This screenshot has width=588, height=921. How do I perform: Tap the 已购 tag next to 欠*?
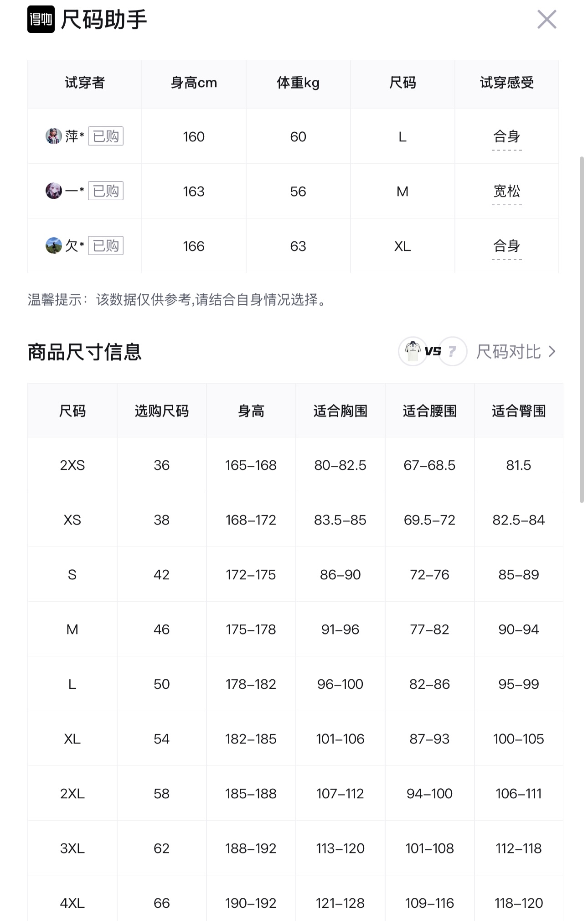(106, 245)
